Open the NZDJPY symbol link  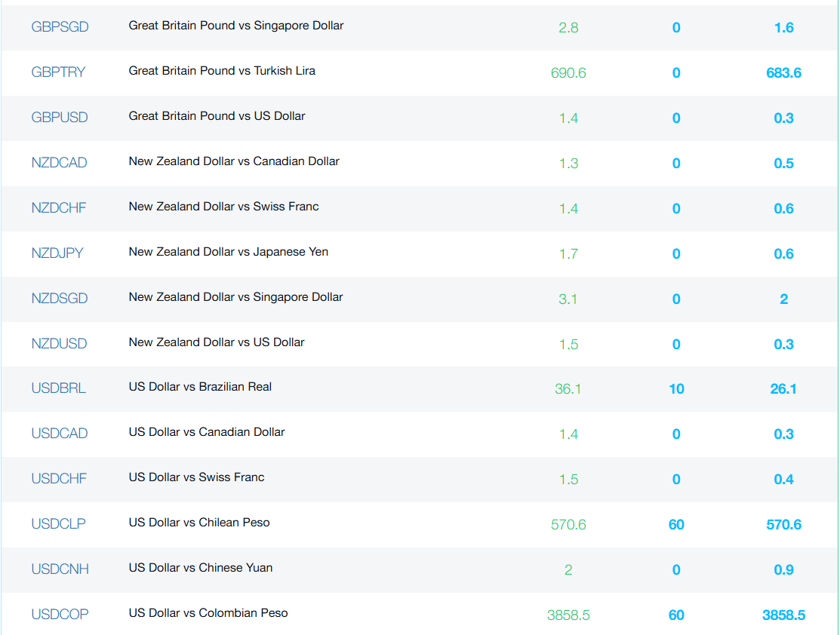57,253
